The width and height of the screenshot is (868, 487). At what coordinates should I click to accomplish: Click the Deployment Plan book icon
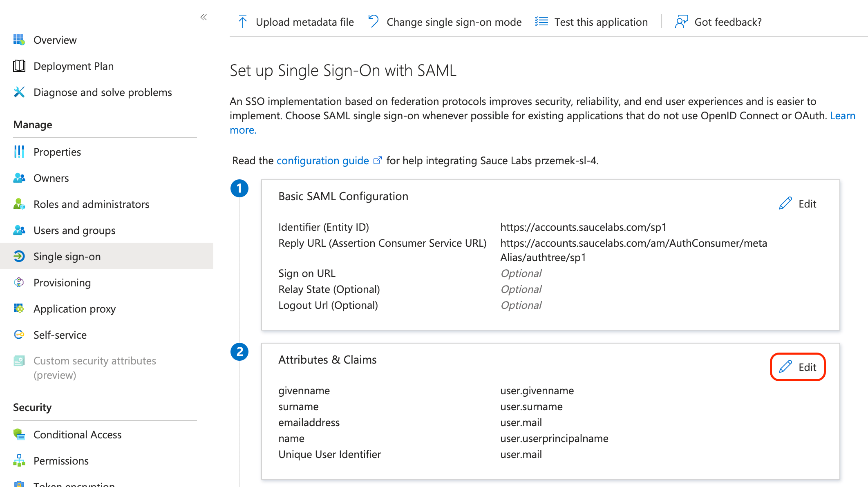tap(19, 66)
